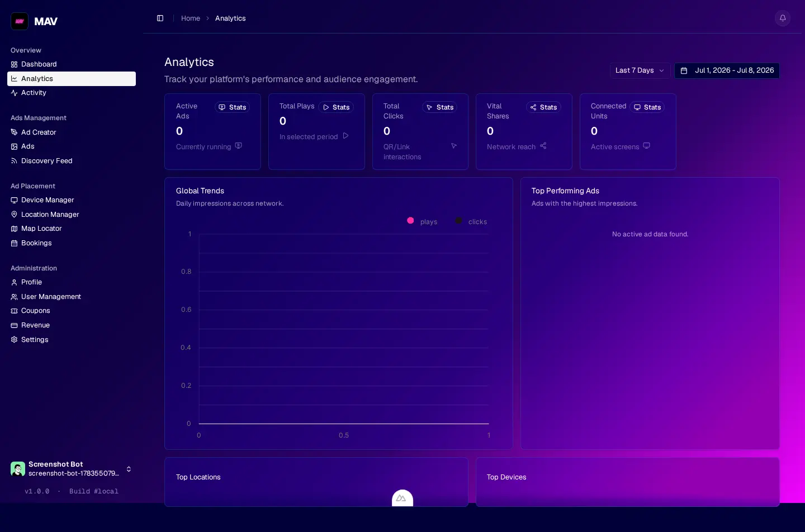Click the 'Build #local' label
805x532 pixels.
pyautogui.click(x=94, y=491)
